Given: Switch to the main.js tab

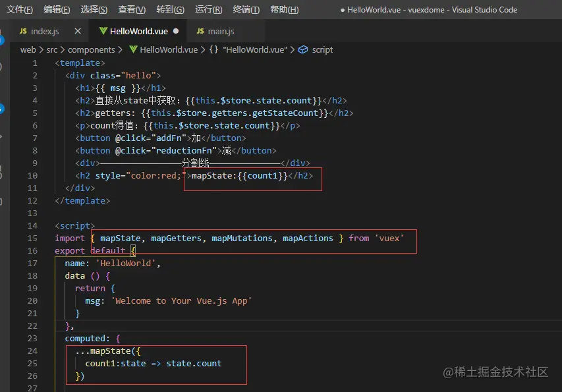Looking at the screenshot, I should click(x=221, y=31).
